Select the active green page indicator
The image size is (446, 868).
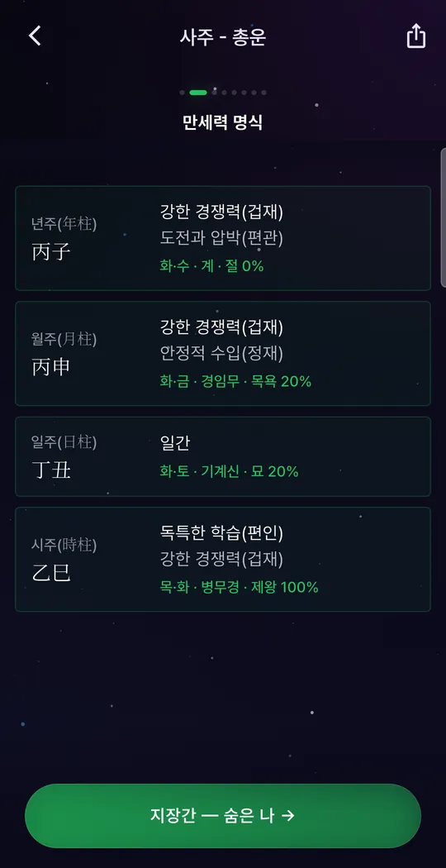click(197, 93)
